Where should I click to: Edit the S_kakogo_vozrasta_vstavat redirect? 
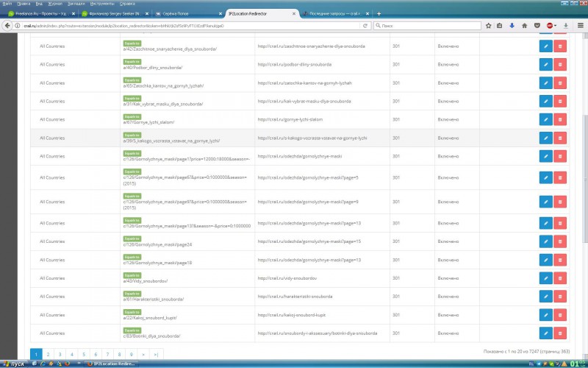[545, 138]
